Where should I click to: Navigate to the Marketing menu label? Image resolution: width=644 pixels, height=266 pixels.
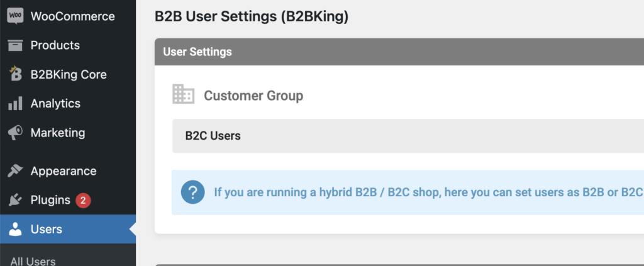tap(58, 133)
